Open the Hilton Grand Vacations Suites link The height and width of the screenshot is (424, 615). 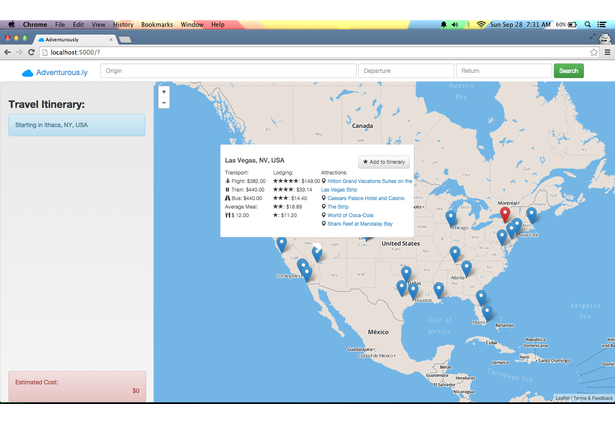click(367, 185)
